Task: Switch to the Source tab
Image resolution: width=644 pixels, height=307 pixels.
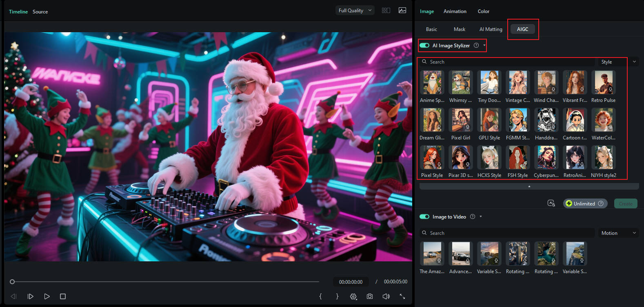Action: coord(40,12)
